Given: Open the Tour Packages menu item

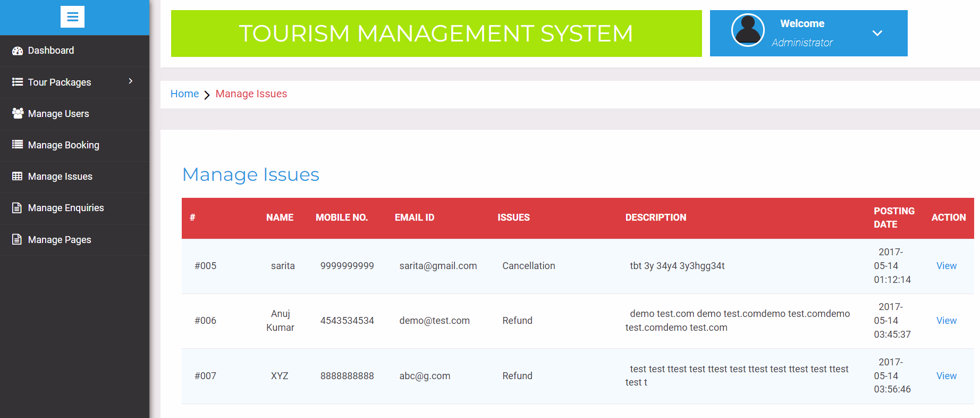Looking at the screenshot, I should click(x=74, y=82).
